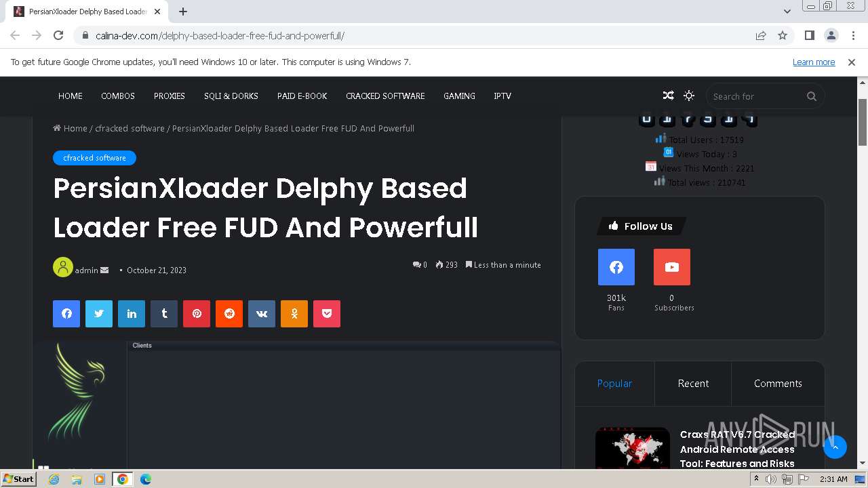Click the blue cfracked software category badge
The width and height of the screenshot is (868, 488).
click(94, 158)
